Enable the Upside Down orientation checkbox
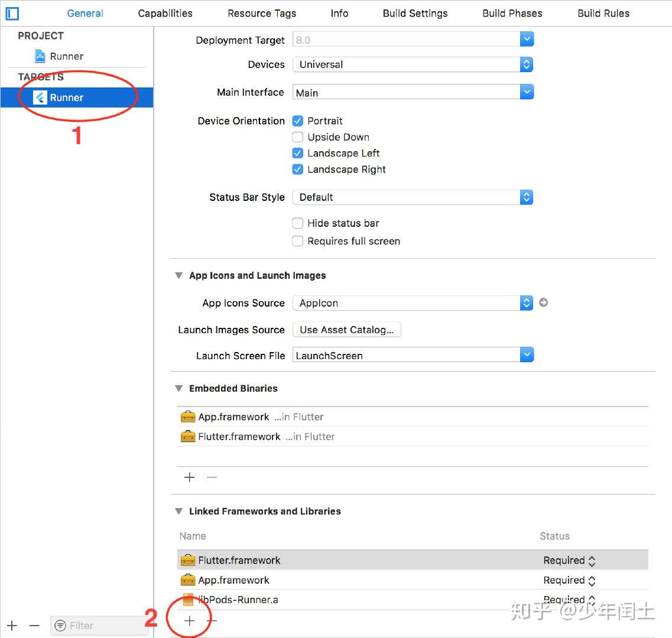Image resolution: width=672 pixels, height=638 pixels. [x=298, y=136]
